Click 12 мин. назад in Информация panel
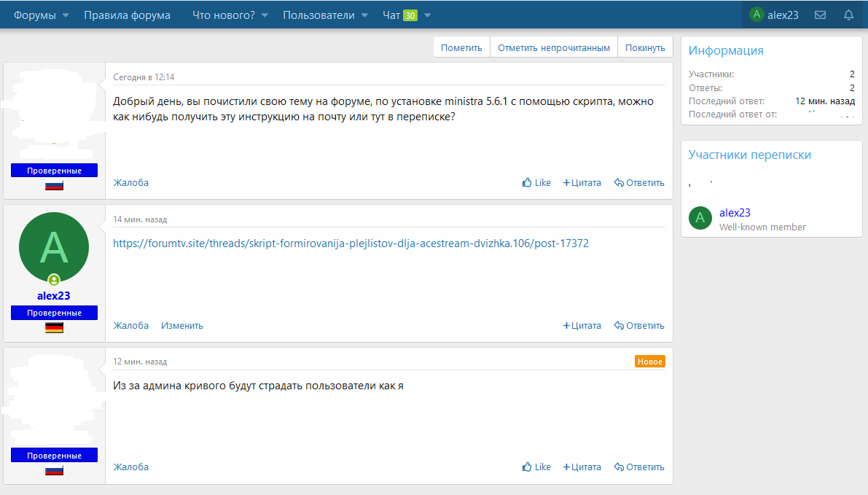 (825, 101)
